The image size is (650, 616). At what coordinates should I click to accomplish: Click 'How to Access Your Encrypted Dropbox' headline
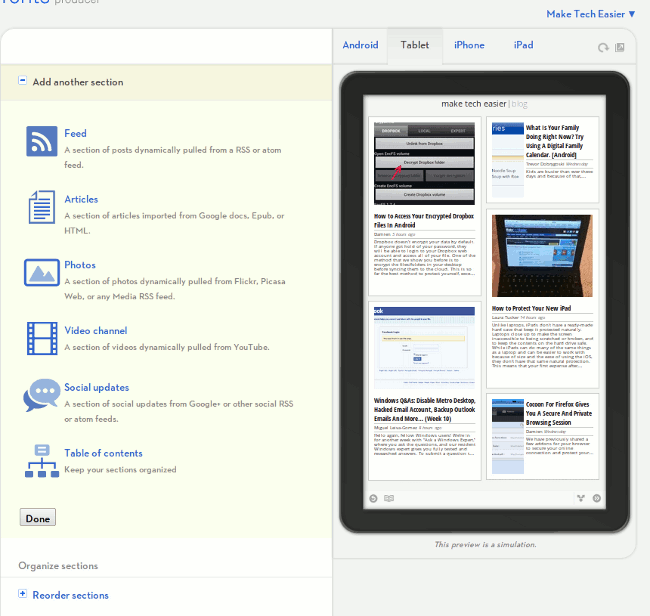click(424, 221)
